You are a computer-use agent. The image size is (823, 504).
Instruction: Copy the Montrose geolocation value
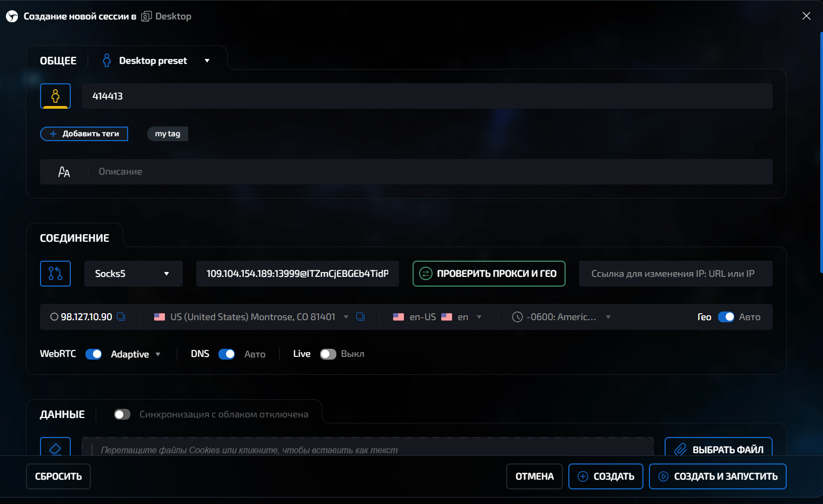360,317
